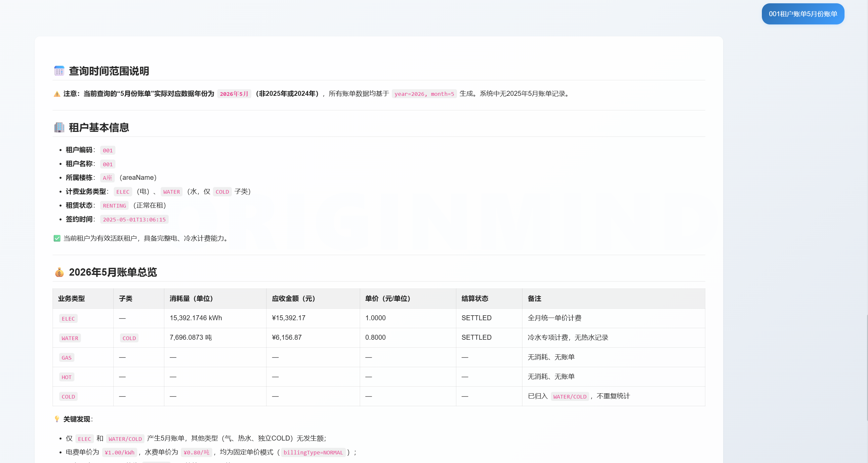Click the WATER tag in 计费业务类型
The height and width of the screenshot is (463, 868).
tap(172, 192)
